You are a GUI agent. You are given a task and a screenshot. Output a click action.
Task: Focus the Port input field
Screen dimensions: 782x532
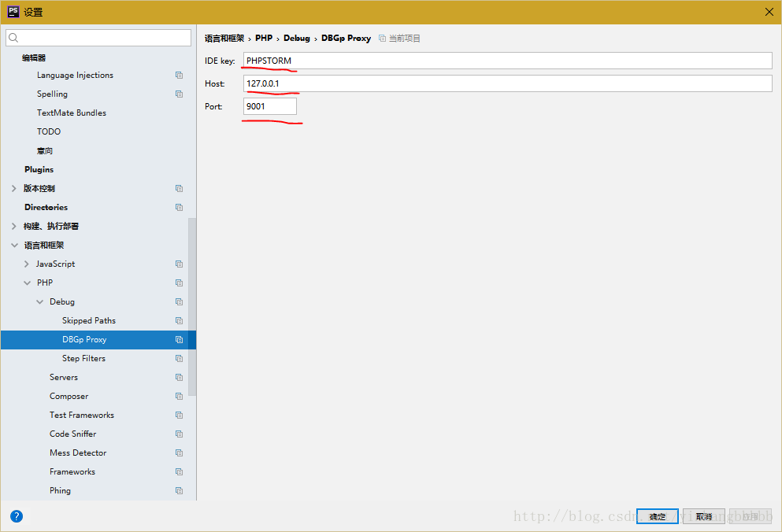pos(270,107)
